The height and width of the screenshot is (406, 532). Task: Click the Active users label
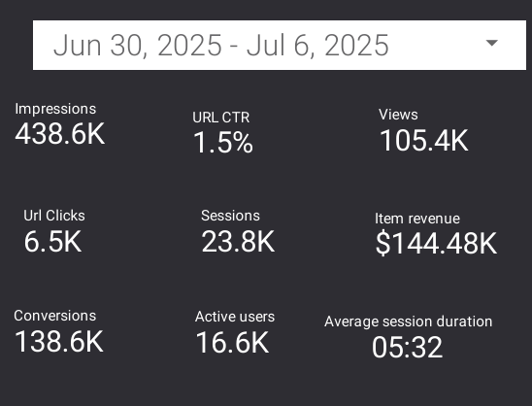[235, 317]
